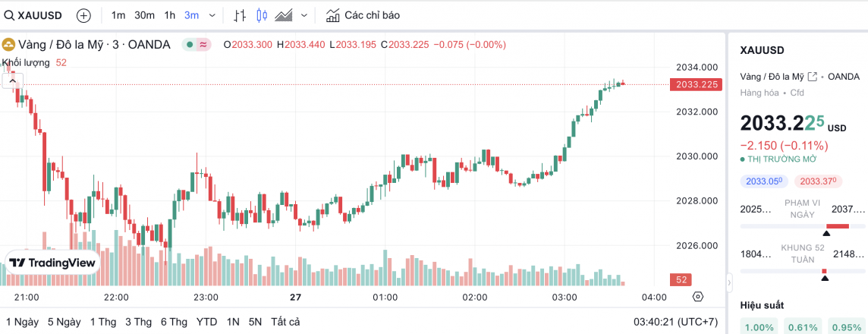Open the external link icon beside Vàng / Đô la Mỹ

click(x=813, y=76)
